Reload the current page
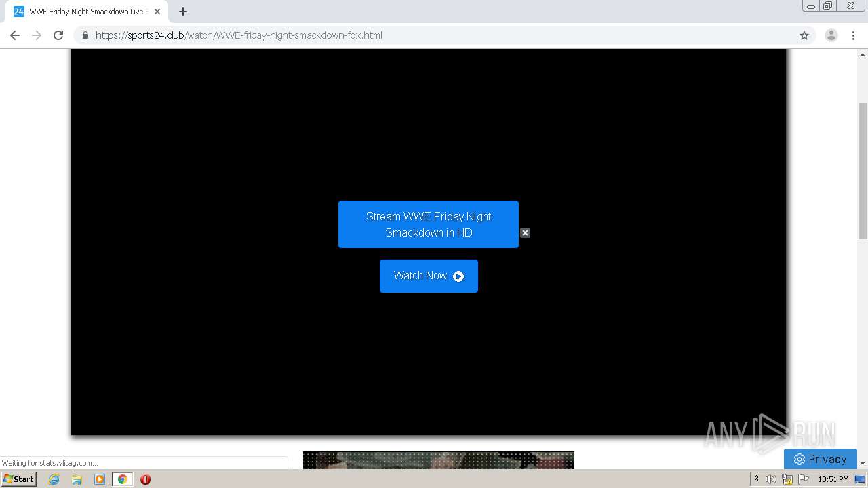The width and height of the screenshot is (868, 488). click(58, 35)
